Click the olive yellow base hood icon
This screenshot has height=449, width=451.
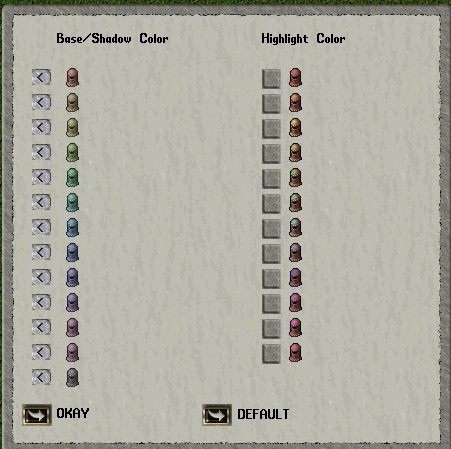click(x=72, y=127)
